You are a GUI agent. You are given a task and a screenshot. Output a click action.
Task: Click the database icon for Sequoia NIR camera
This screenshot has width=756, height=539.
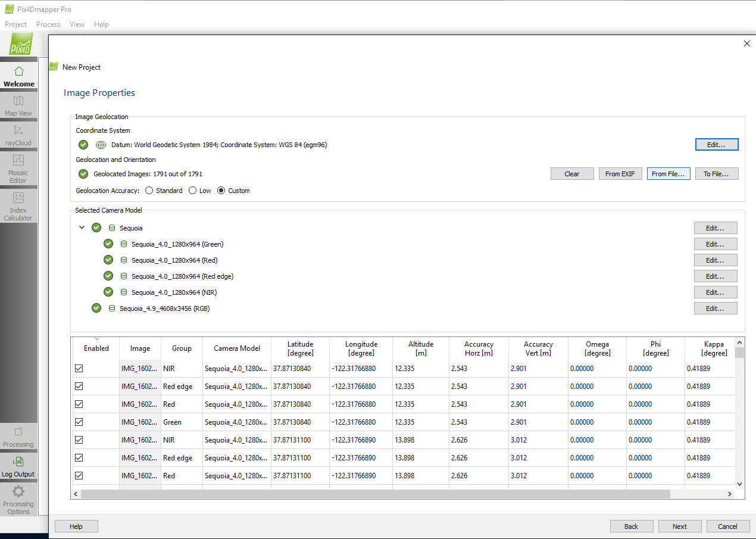(124, 292)
